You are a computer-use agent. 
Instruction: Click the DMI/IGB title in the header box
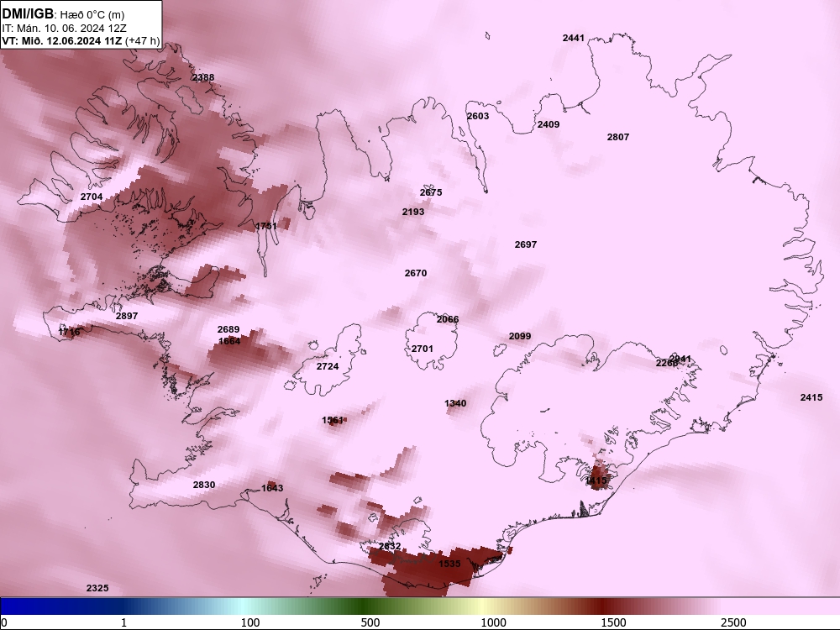point(28,14)
